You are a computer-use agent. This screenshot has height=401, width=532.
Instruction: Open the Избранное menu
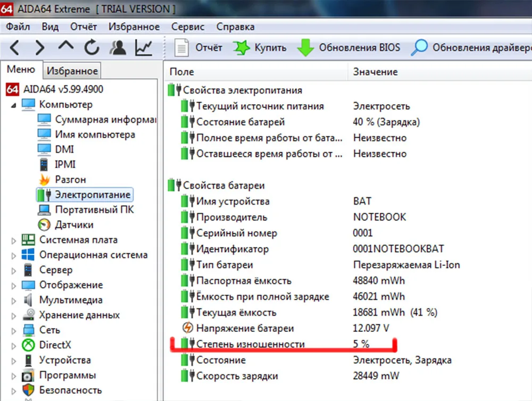(x=134, y=27)
